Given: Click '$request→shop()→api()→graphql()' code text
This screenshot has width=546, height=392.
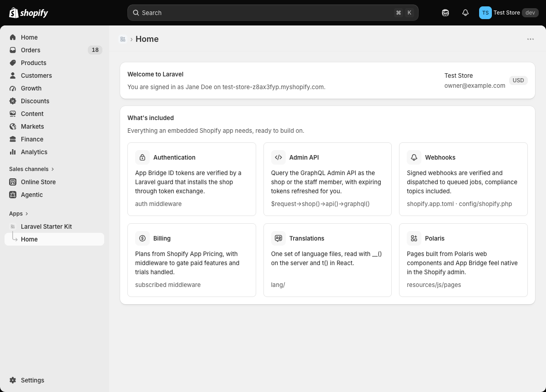Looking at the screenshot, I should (x=320, y=204).
